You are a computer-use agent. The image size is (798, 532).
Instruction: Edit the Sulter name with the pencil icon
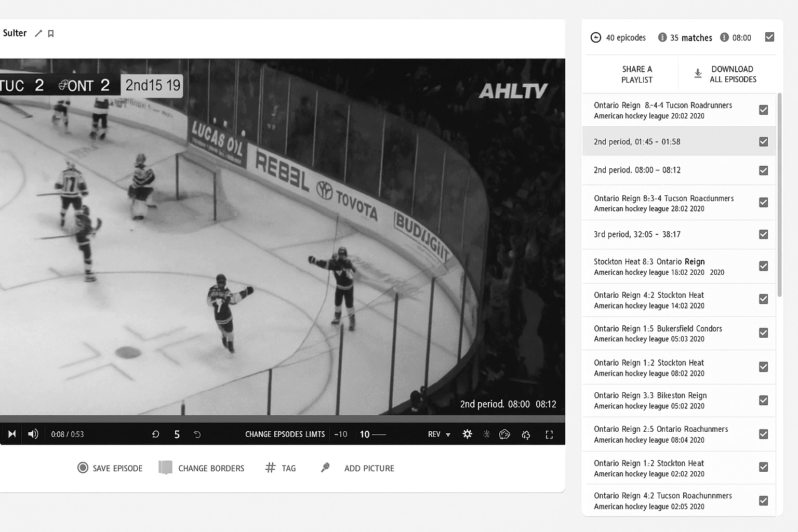[x=38, y=33]
